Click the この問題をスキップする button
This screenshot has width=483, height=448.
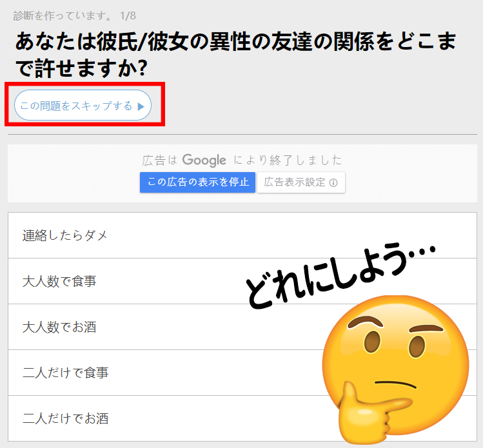(x=83, y=105)
